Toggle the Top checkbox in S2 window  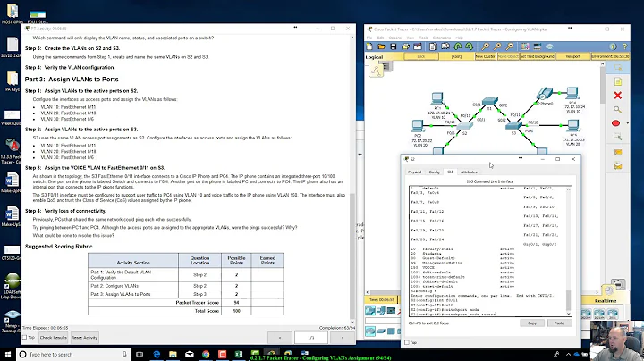click(407, 342)
